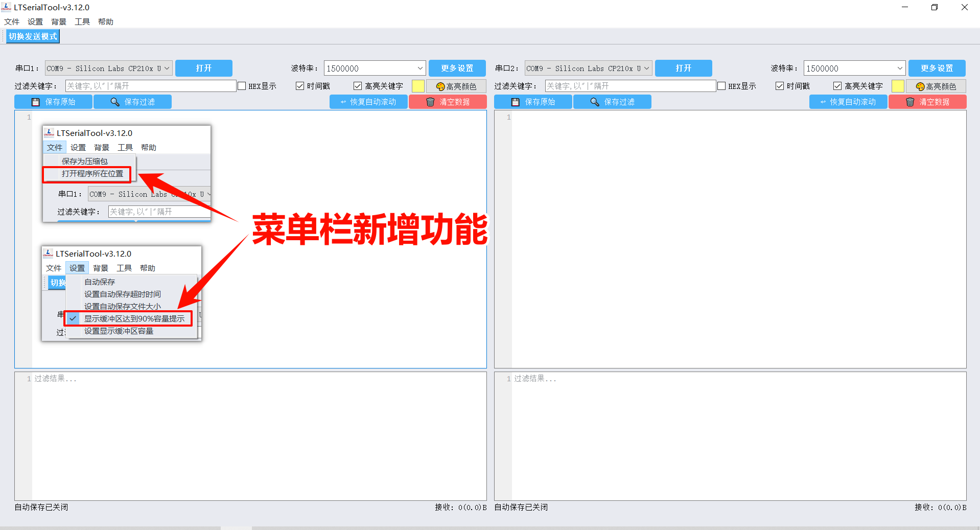Toggle port 2 HEX显示 checkbox
This screenshot has width=980, height=530.
721,86
